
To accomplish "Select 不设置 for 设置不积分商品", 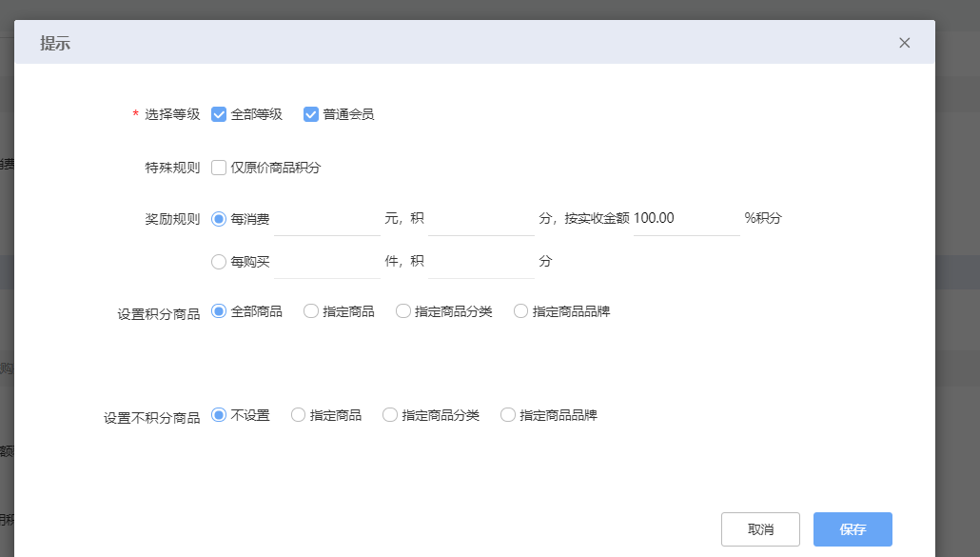I will tap(219, 415).
